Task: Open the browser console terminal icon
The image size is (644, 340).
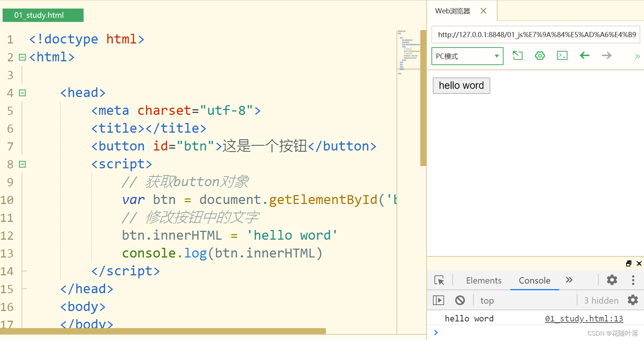Action: point(562,56)
